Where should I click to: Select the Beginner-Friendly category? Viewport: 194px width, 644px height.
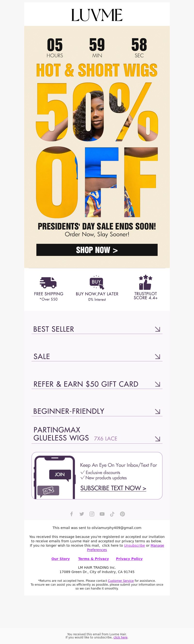(97, 411)
